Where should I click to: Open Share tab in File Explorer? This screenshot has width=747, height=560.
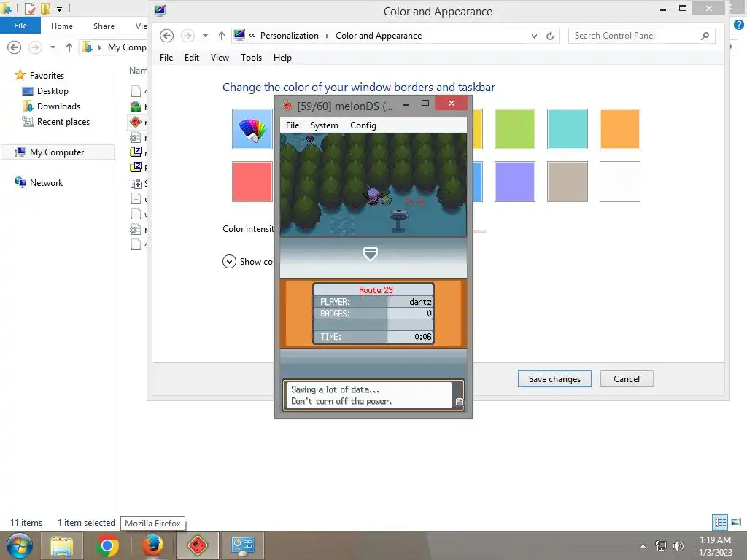pos(104,26)
